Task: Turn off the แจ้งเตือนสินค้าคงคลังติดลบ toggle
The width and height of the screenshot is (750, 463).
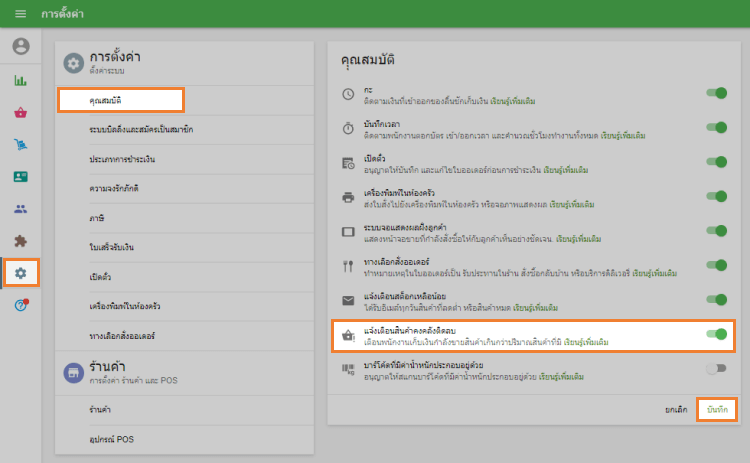Action: [x=716, y=335]
